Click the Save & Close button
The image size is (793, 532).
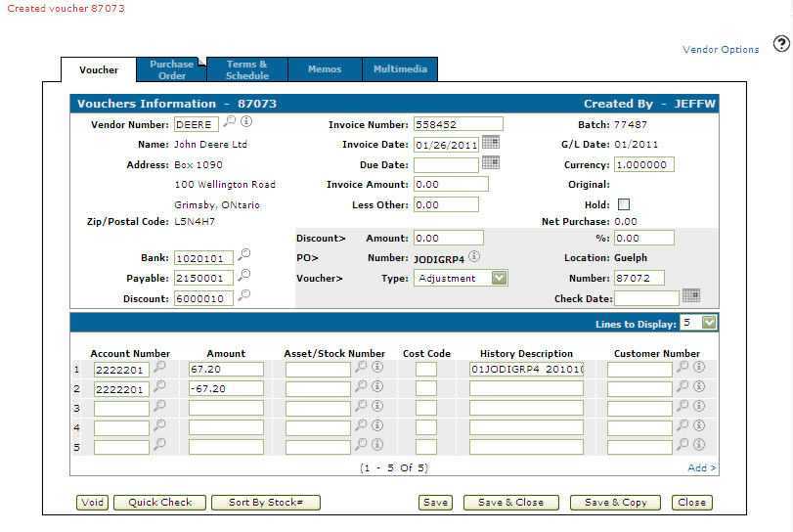click(x=510, y=502)
